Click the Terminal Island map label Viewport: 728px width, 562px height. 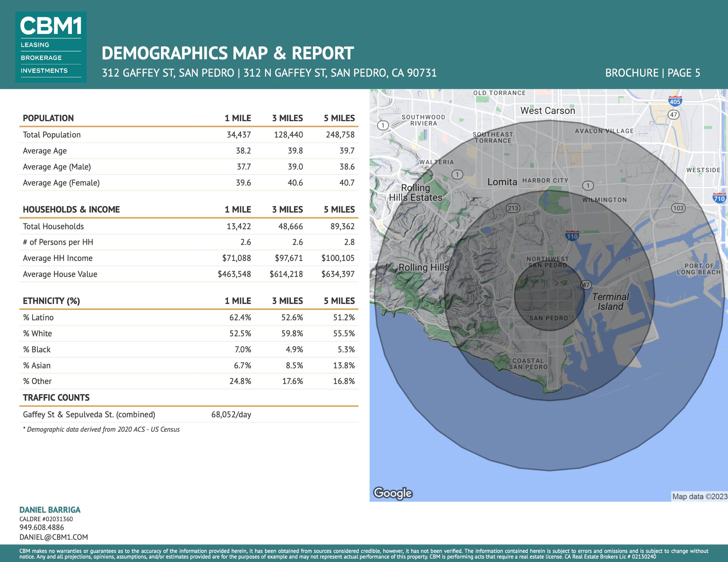(x=610, y=302)
